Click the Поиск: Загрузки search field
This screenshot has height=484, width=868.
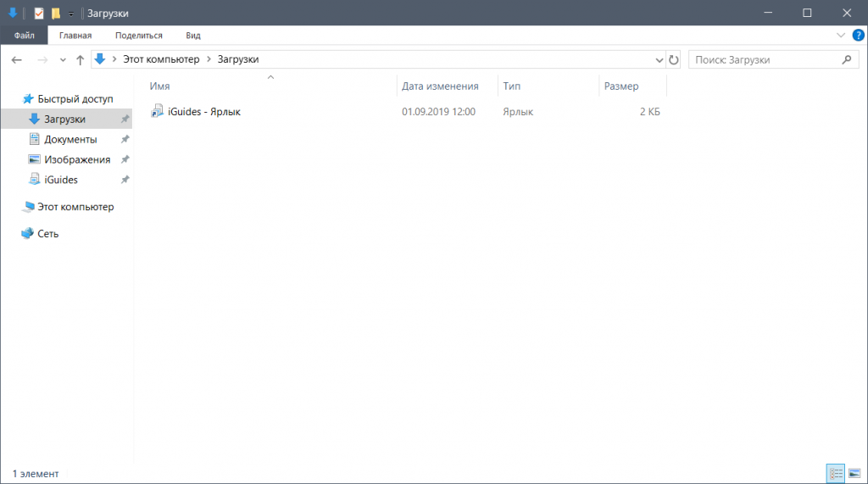point(763,60)
